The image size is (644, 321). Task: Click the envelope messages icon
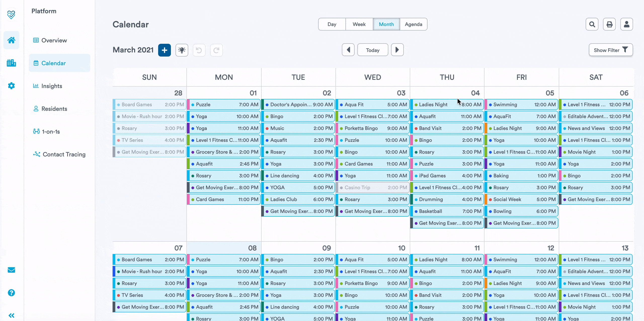(x=11, y=270)
